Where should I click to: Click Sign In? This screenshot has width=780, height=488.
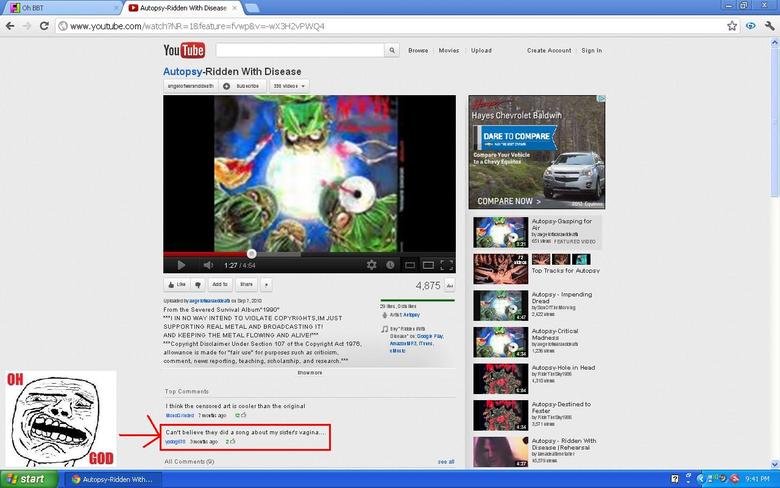tap(591, 50)
